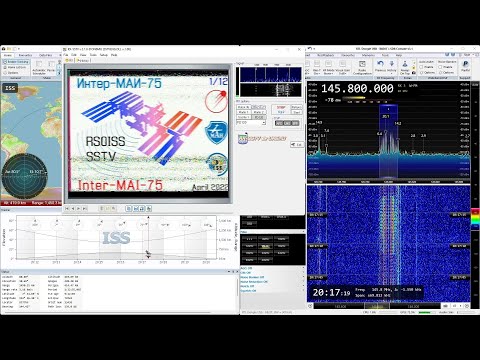Switch to Favourites tab in satellite window
Viewport: 480px width, 360px height.
tap(25, 55)
